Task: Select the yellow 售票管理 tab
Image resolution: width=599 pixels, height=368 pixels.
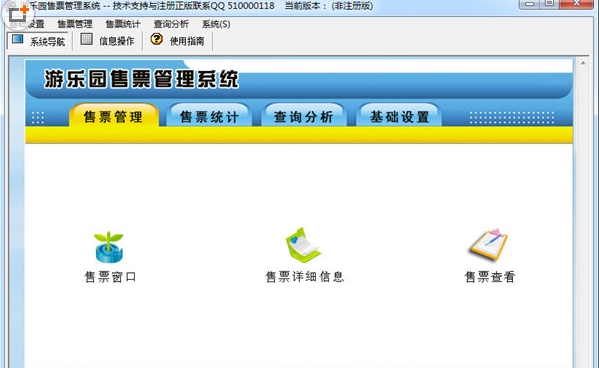Action: pyautogui.click(x=113, y=116)
